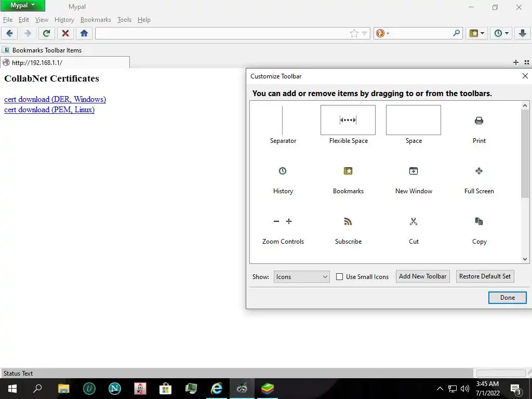Close the Customize Toolbar dialog

pos(525,76)
